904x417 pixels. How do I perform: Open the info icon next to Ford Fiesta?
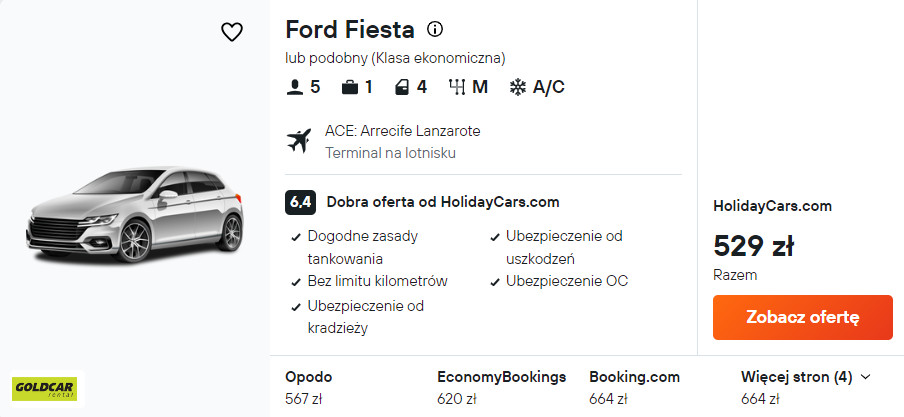coord(435,29)
